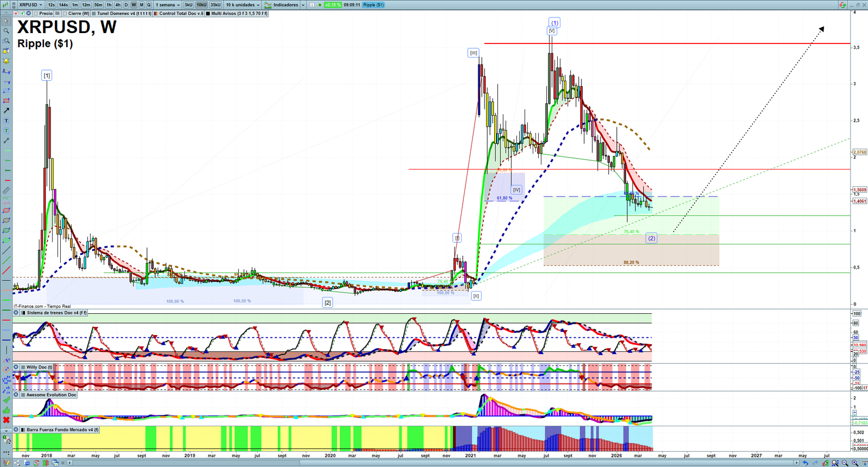
Task: Click the thumbs-up icon in left toolbar
Action: [6, 411]
